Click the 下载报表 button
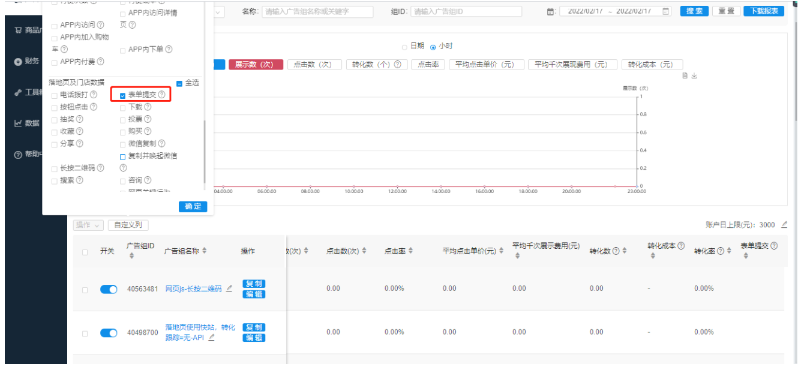This screenshot has height=366, width=801. point(764,11)
